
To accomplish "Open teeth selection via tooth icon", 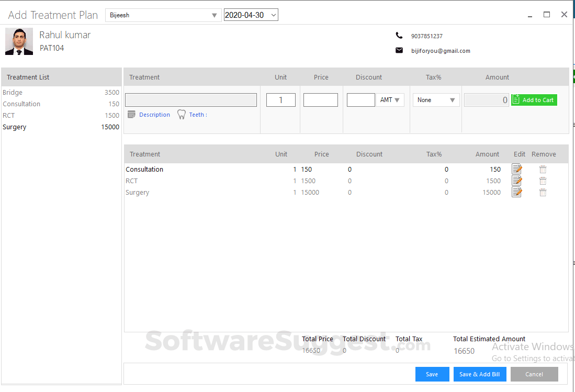I will 181,114.
